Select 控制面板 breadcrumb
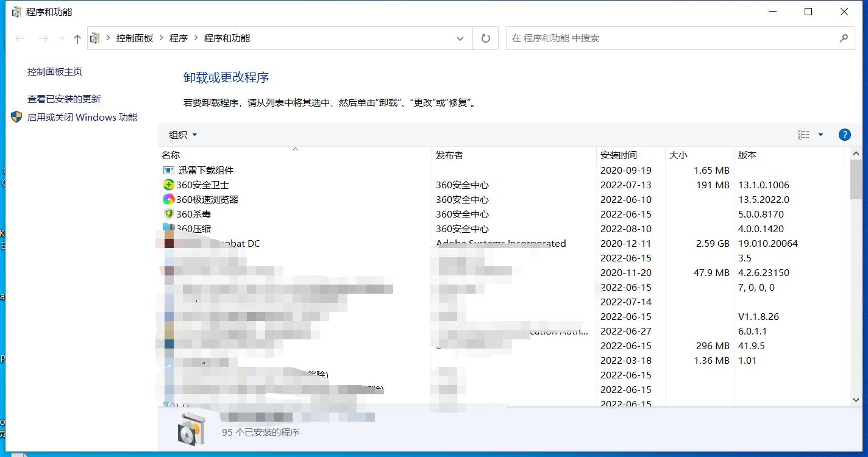 [x=135, y=38]
